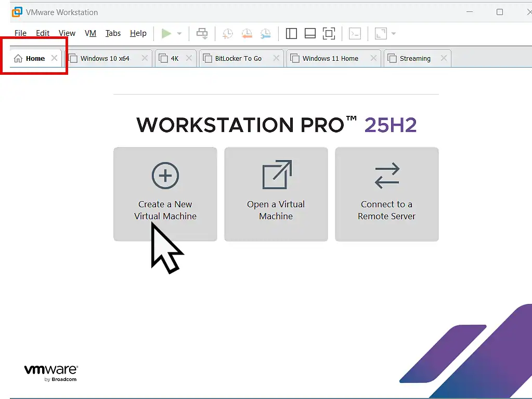Open the Snapshot Manager
This screenshot has height=399, width=532.
coord(266,33)
